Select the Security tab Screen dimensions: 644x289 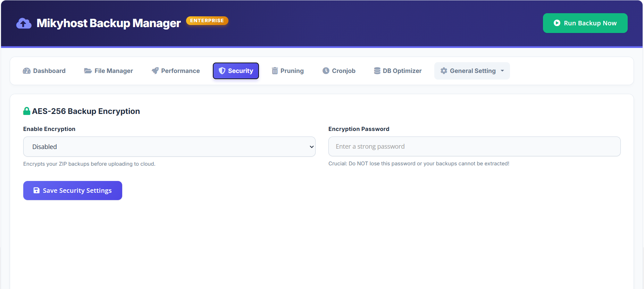(236, 71)
